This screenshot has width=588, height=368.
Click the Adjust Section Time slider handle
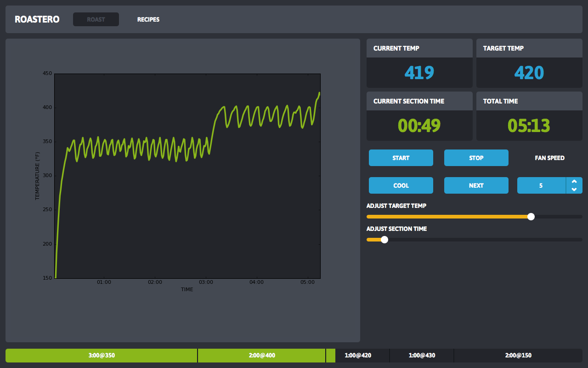coord(384,240)
